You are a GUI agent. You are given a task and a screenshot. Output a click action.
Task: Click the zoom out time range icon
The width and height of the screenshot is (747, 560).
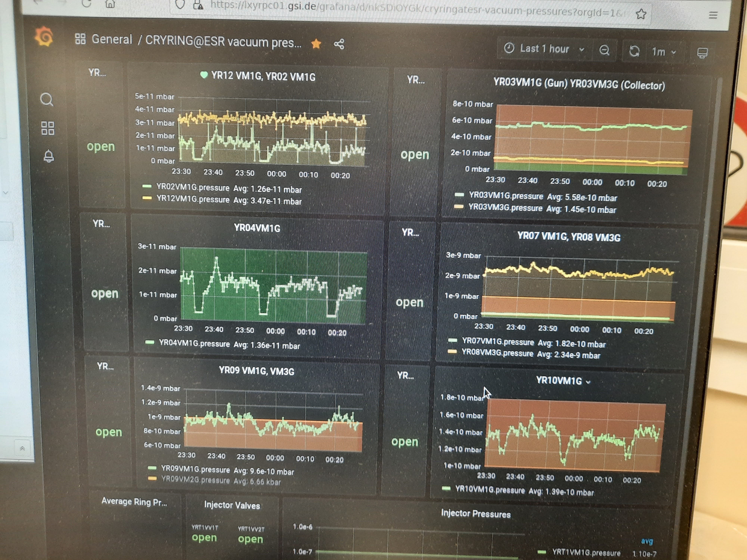click(604, 50)
